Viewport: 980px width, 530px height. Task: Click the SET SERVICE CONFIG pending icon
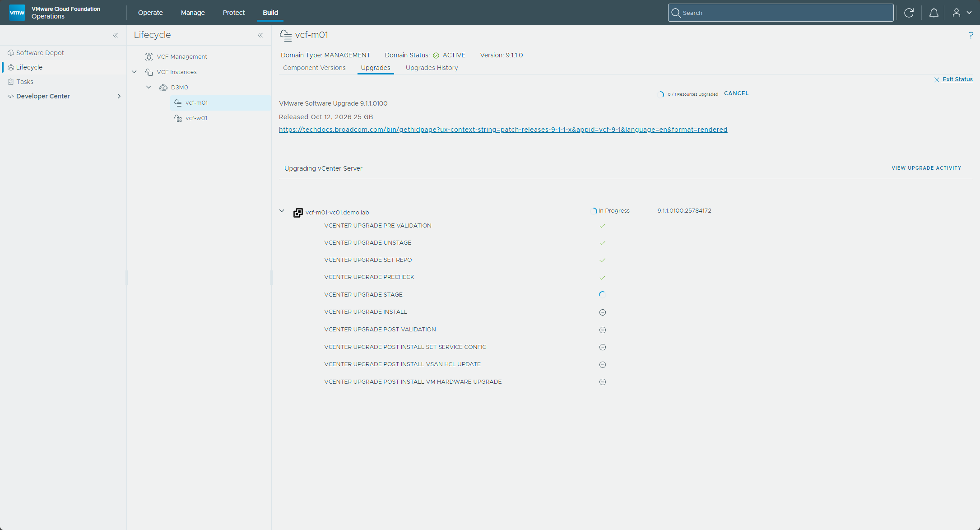point(602,347)
